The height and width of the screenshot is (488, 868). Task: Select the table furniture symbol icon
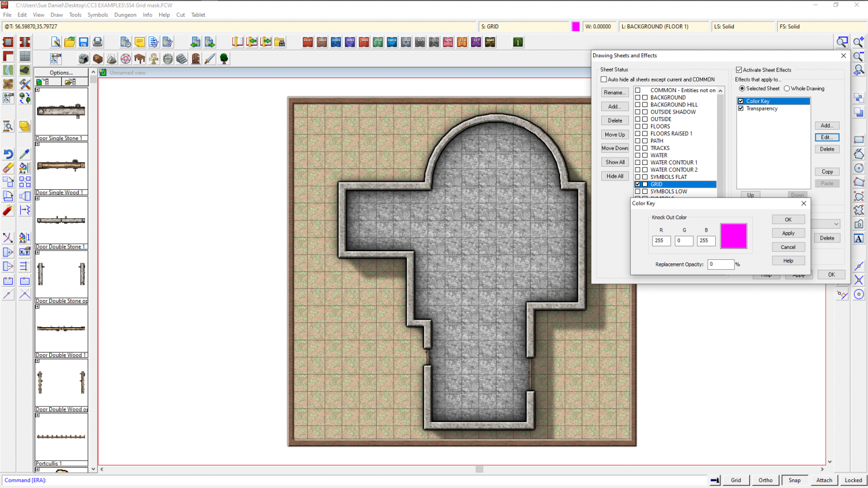pyautogui.click(x=139, y=58)
